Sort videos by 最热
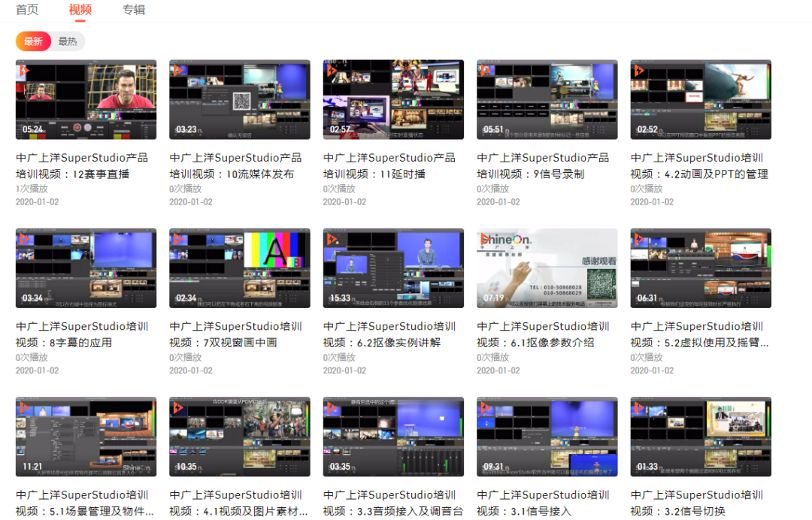The image size is (812, 520). tap(68, 41)
